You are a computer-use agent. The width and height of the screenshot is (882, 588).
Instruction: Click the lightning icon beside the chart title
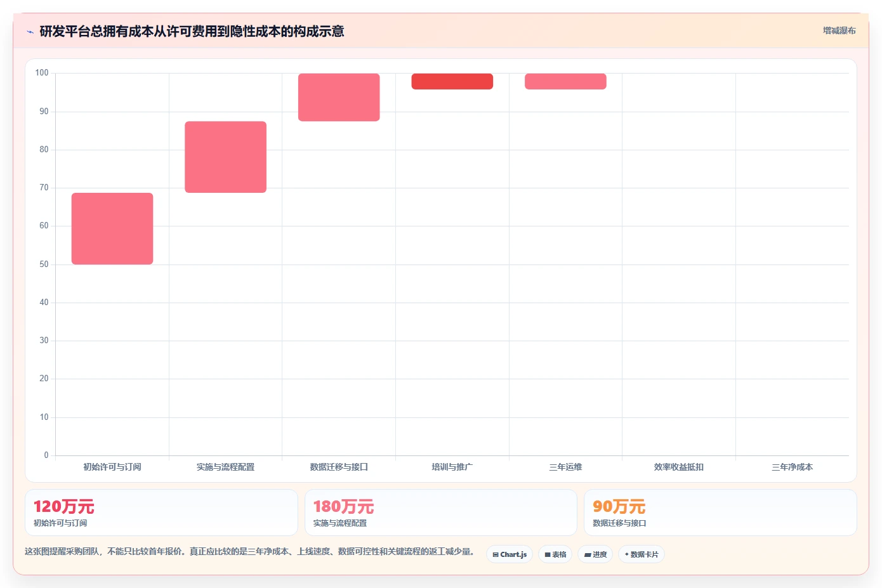point(30,32)
